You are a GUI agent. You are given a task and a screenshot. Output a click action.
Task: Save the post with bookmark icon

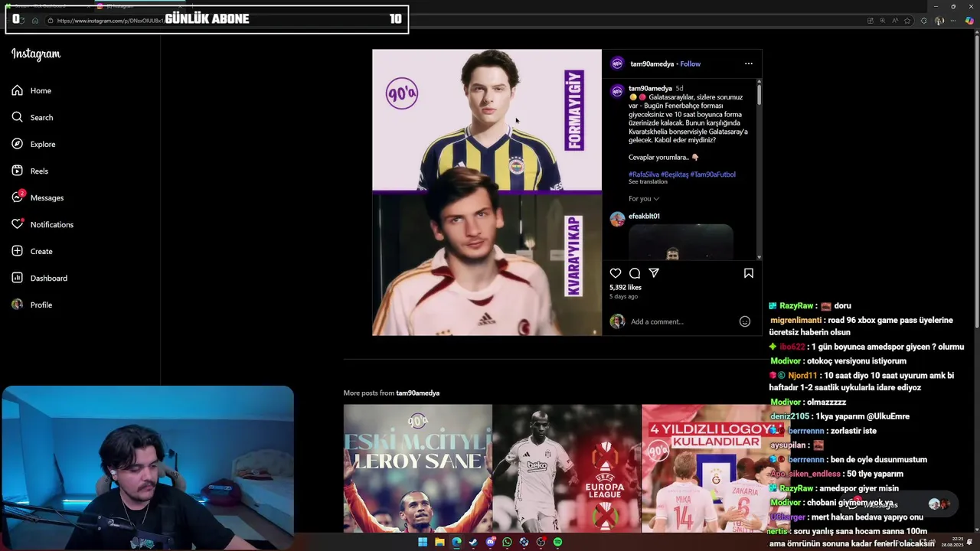tap(749, 273)
